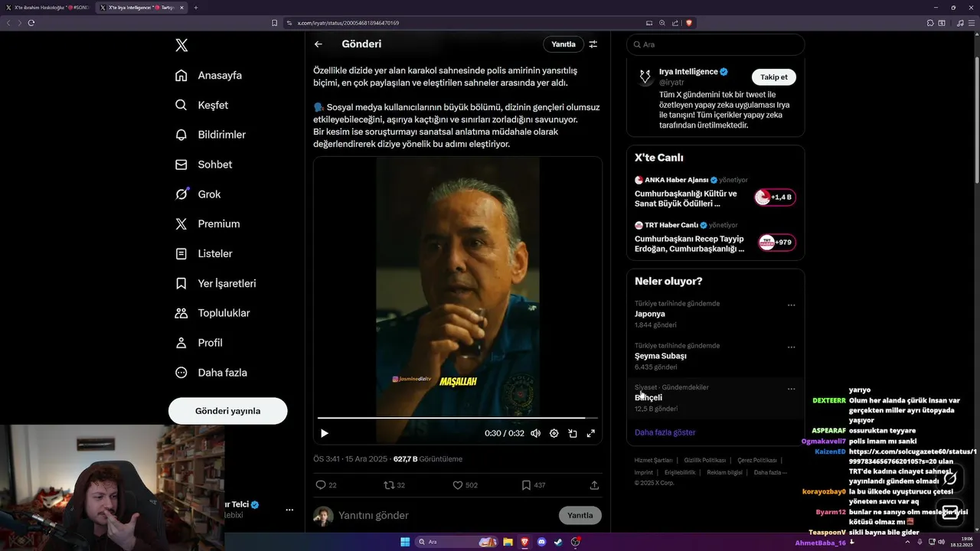Click Gönderi yayınla button
The width and height of the screenshot is (980, 551).
pyautogui.click(x=227, y=411)
